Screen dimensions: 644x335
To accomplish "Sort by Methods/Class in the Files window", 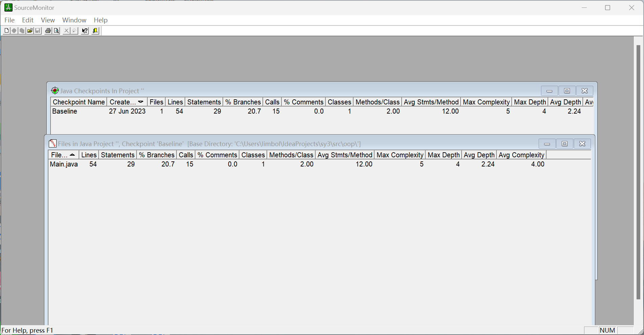I will 291,155.
